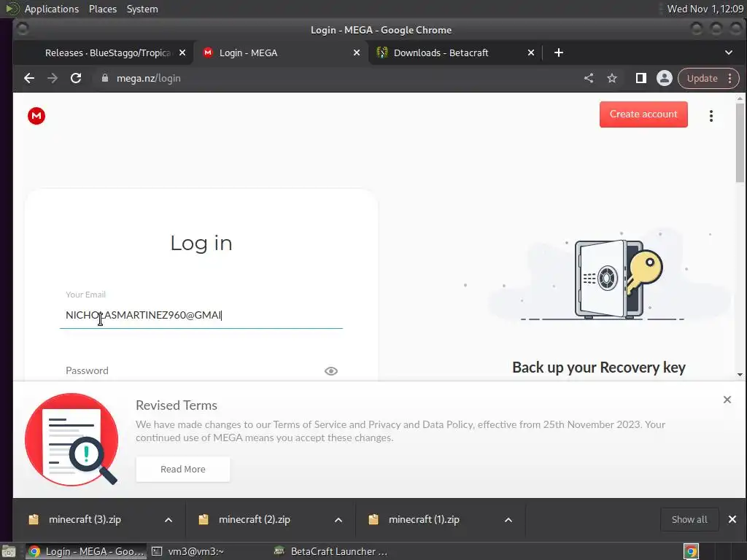Screen dimensions: 747x560
Task: Click the minecraft (3).zip file icon
Action: click(x=34, y=519)
